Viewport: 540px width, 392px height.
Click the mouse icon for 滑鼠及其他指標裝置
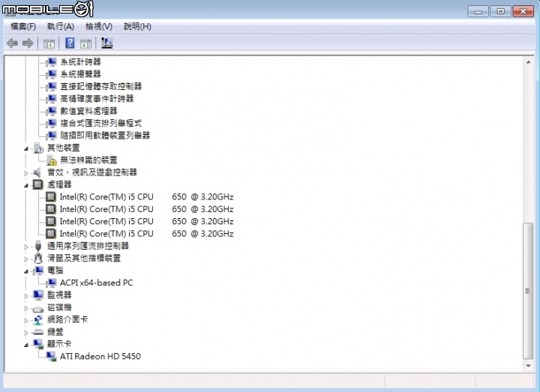[x=38, y=258]
